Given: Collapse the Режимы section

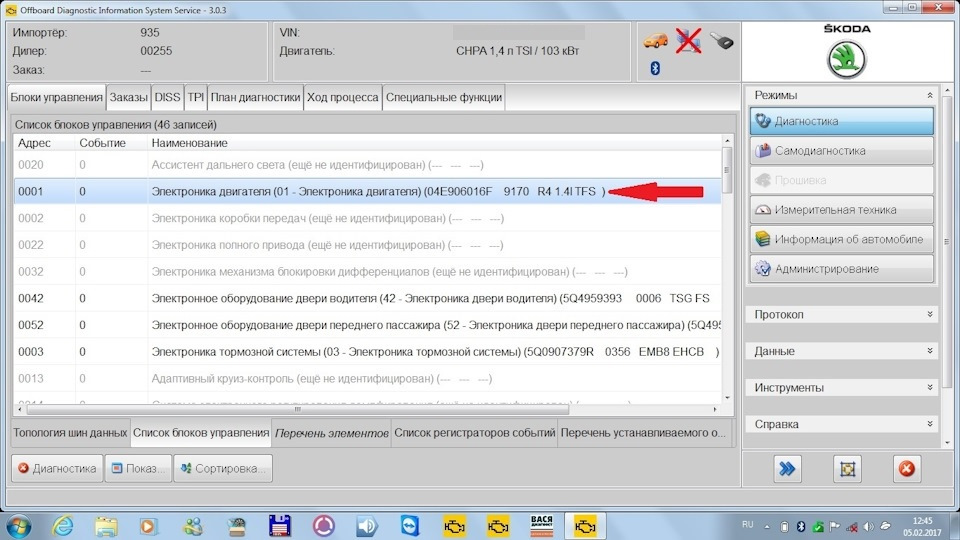Looking at the screenshot, I should coord(929,96).
